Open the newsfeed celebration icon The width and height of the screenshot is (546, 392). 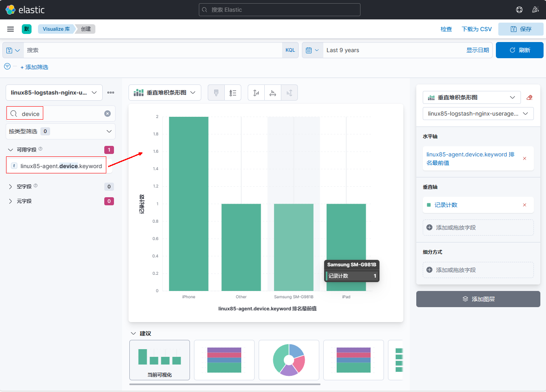(x=535, y=10)
